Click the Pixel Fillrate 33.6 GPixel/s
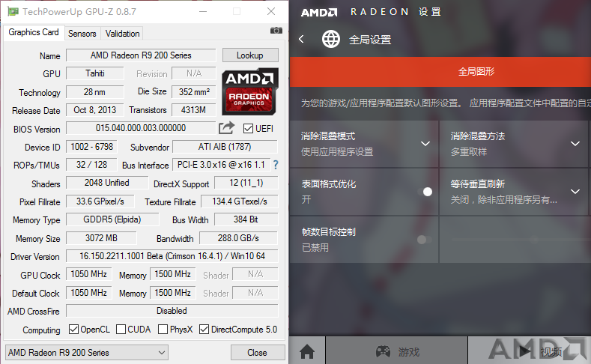This screenshot has width=591, height=364. point(100,201)
